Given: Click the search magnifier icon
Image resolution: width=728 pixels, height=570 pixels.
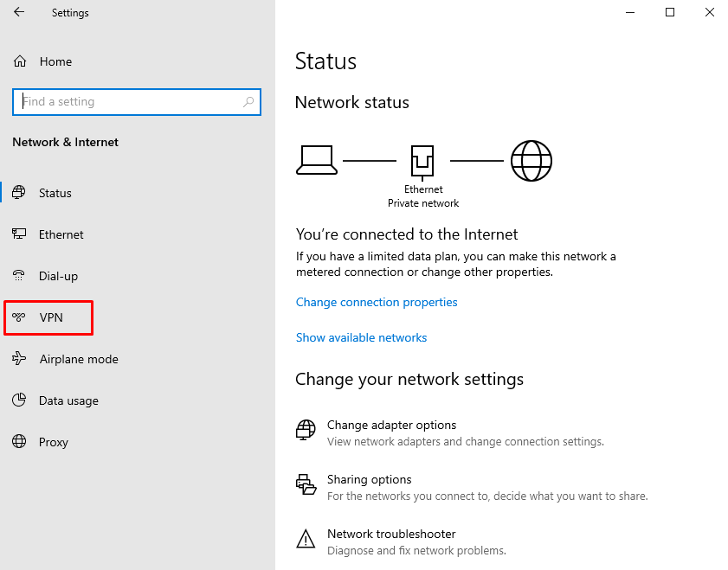Looking at the screenshot, I should click(248, 101).
